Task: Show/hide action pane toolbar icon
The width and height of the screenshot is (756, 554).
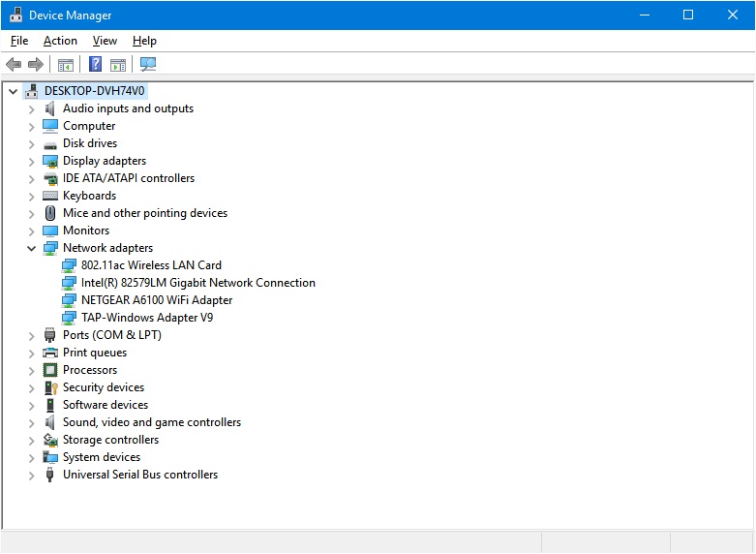Action: pos(118,64)
